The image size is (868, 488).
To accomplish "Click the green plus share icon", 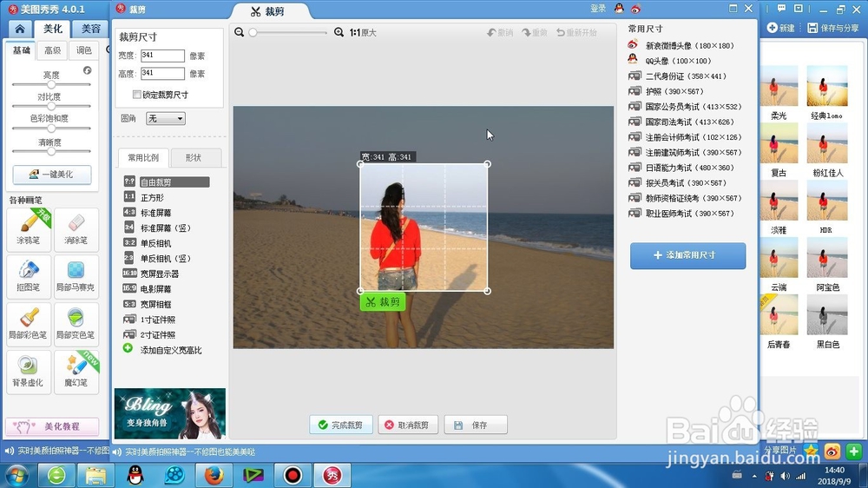I will pos(853,452).
